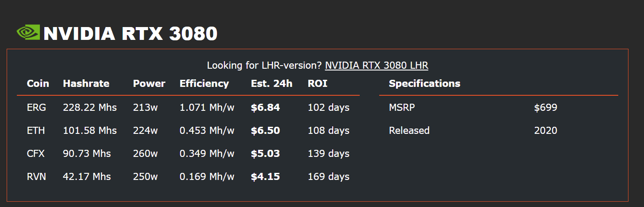644x207 pixels.
Task: Click the 250w power value
Action: tap(145, 176)
